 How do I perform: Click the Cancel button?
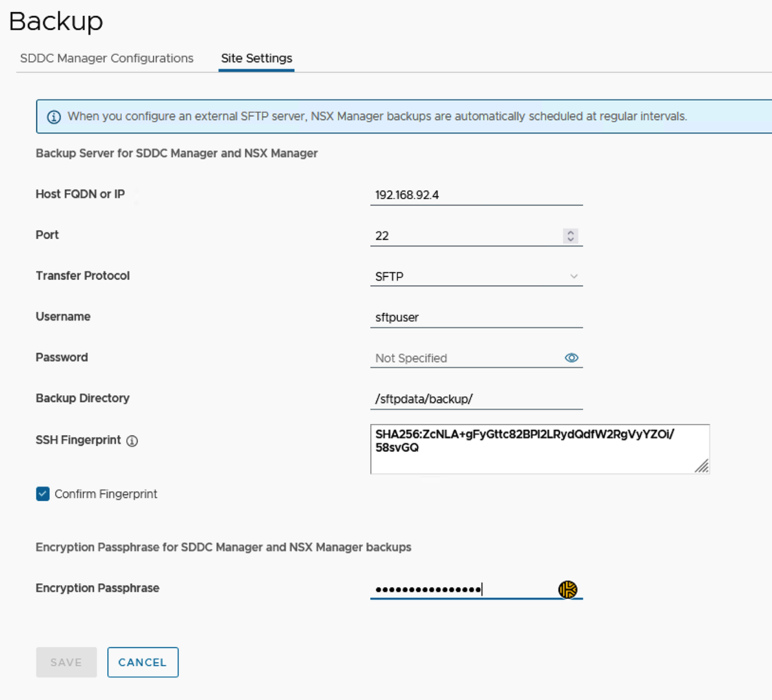[142, 662]
